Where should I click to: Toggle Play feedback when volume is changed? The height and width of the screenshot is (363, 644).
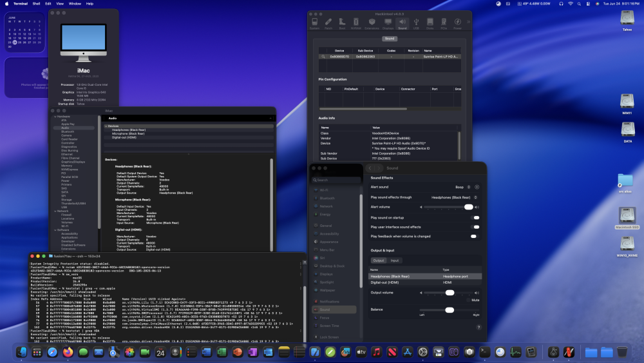[474, 237]
